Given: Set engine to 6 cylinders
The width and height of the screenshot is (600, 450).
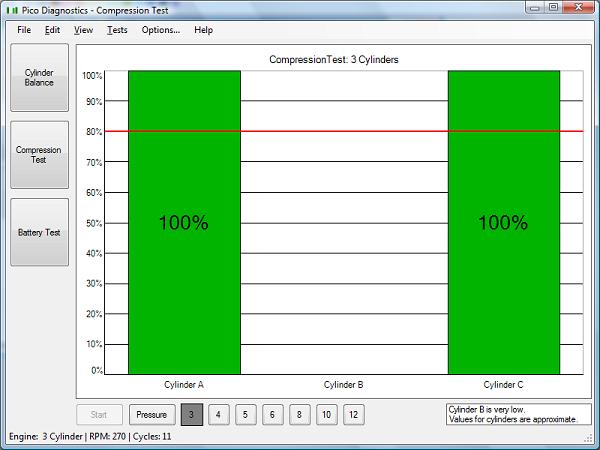Looking at the screenshot, I should click(x=273, y=414).
